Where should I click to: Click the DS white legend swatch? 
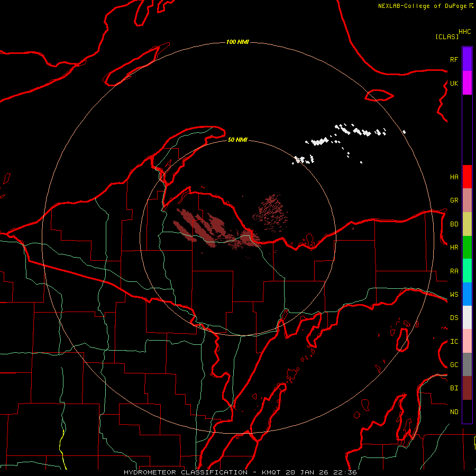point(467,317)
